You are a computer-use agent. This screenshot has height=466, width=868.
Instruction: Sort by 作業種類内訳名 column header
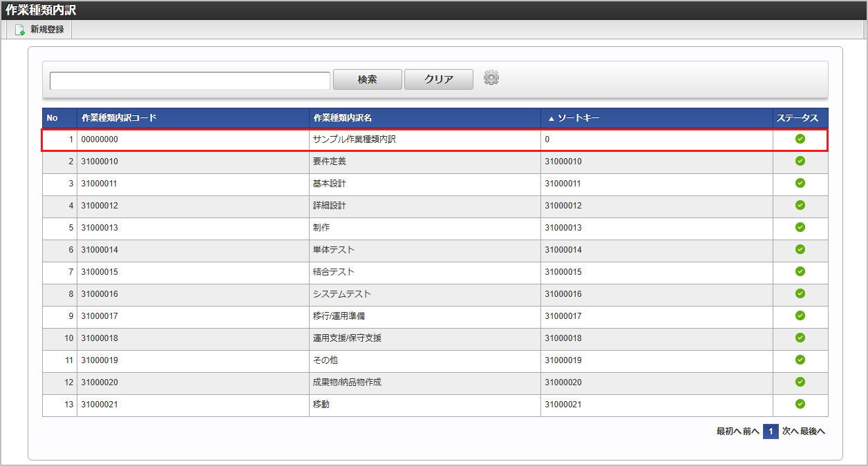coord(343,118)
